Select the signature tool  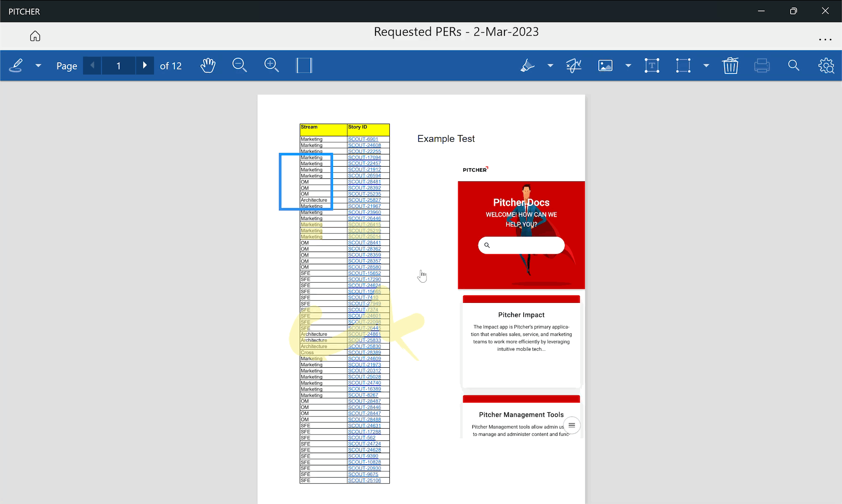pos(573,66)
